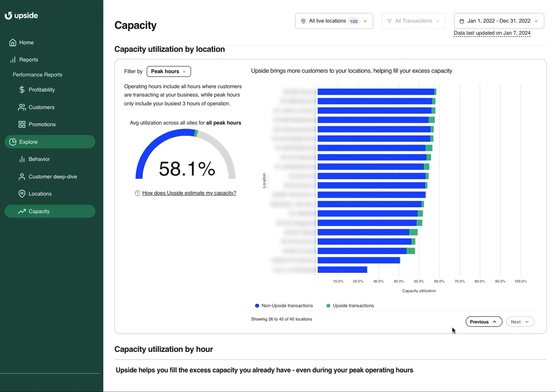Click the Upside logo
Image resolution: width=556 pixels, height=392 pixels.
[x=21, y=16]
